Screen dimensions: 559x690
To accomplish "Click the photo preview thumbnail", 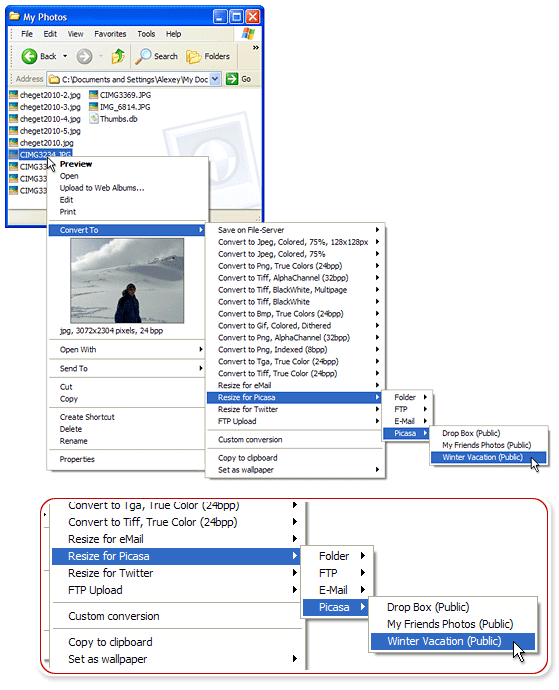I will pos(127,281).
